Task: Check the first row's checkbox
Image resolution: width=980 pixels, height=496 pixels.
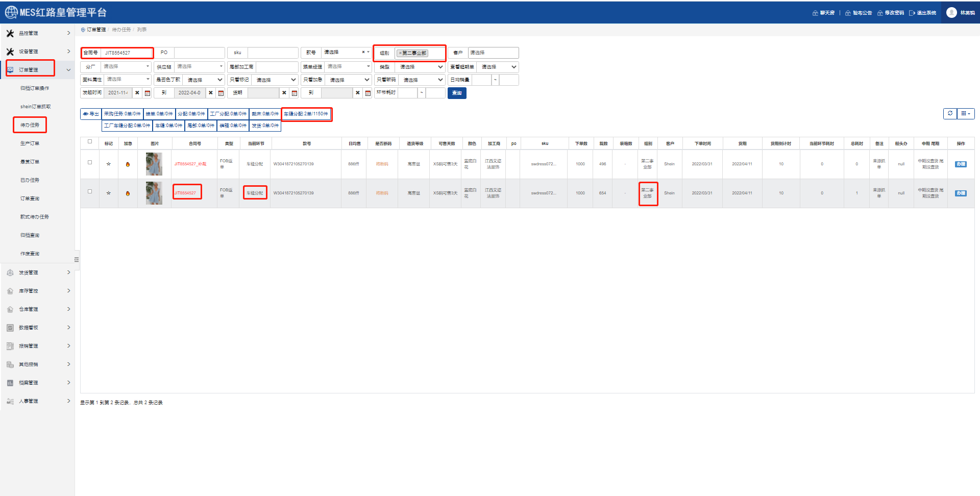Action: 90,162
